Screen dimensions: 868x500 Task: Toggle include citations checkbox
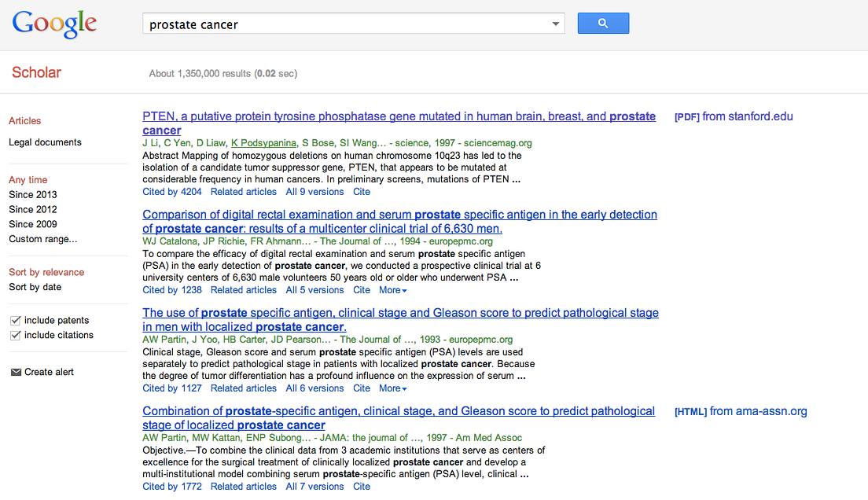pyautogui.click(x=16, y=336)
